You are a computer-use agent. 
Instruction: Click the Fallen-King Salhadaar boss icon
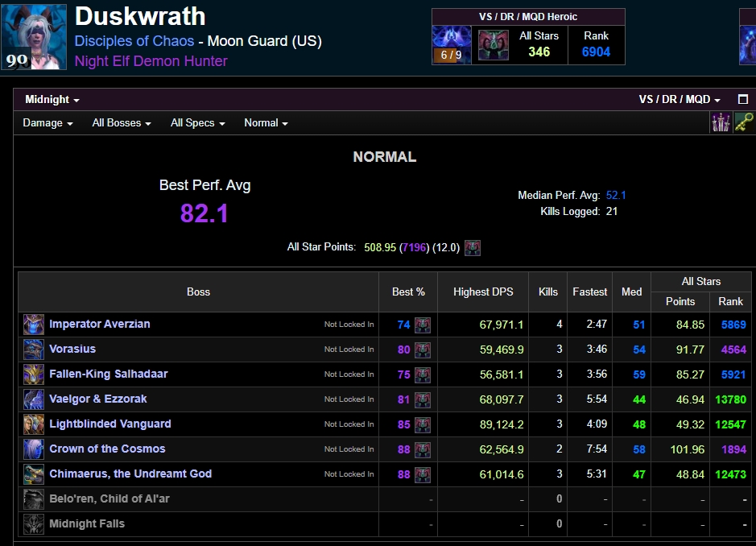34,374
